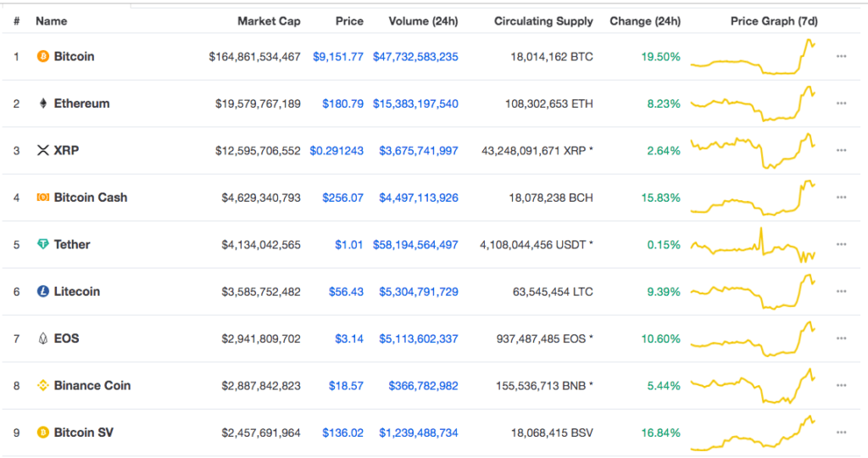
Task: Open Tether's 7-day price graph
Action: click(753, 244)
